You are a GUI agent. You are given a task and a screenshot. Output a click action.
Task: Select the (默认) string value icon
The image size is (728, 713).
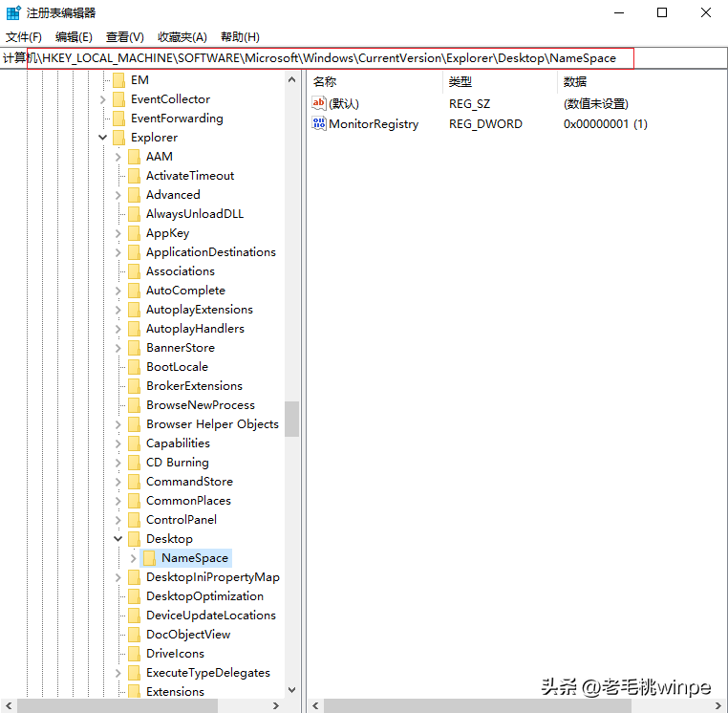pyautogui.click(x=318, y=103)
